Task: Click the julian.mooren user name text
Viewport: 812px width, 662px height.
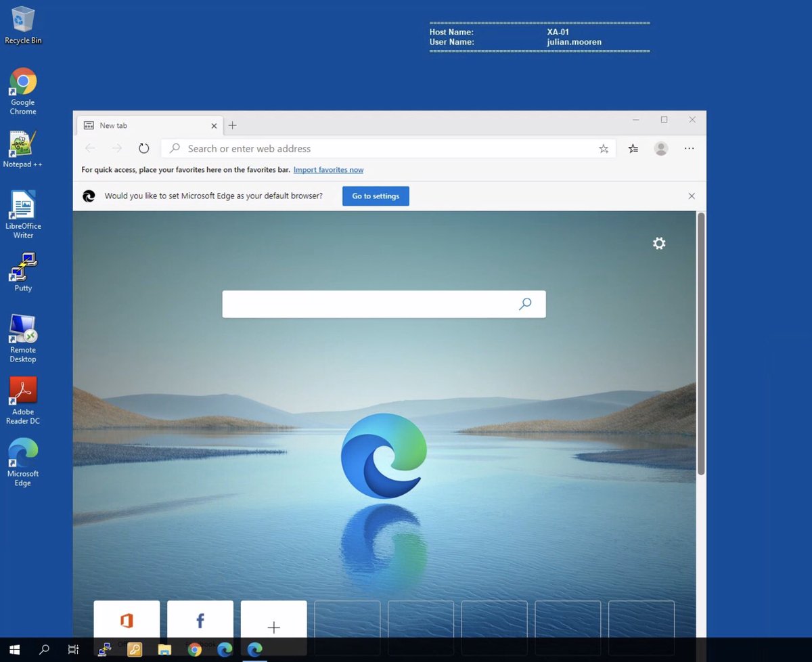Action: tap(574, 42)
